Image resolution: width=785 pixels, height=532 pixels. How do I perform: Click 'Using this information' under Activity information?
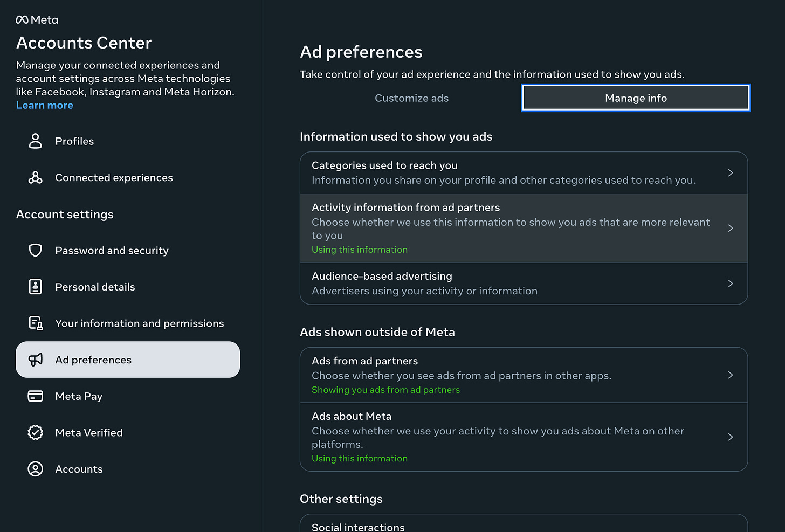(x=360, y=250)
